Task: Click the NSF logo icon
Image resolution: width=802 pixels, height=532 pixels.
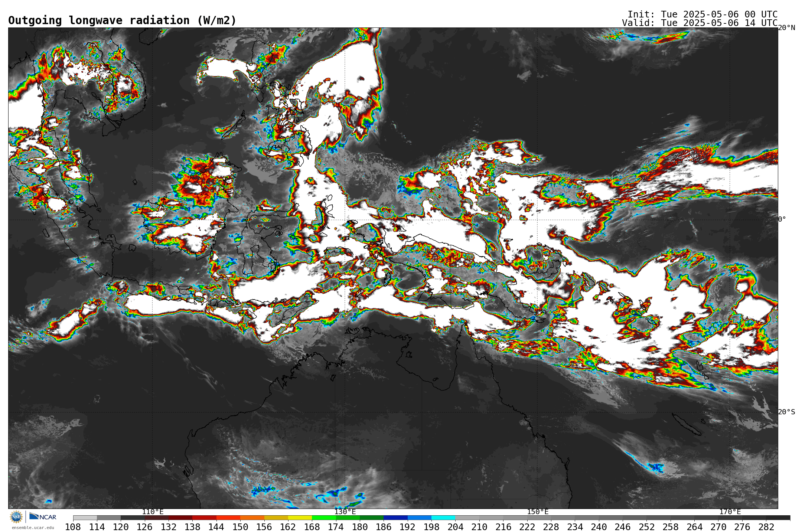Action: 16,517
